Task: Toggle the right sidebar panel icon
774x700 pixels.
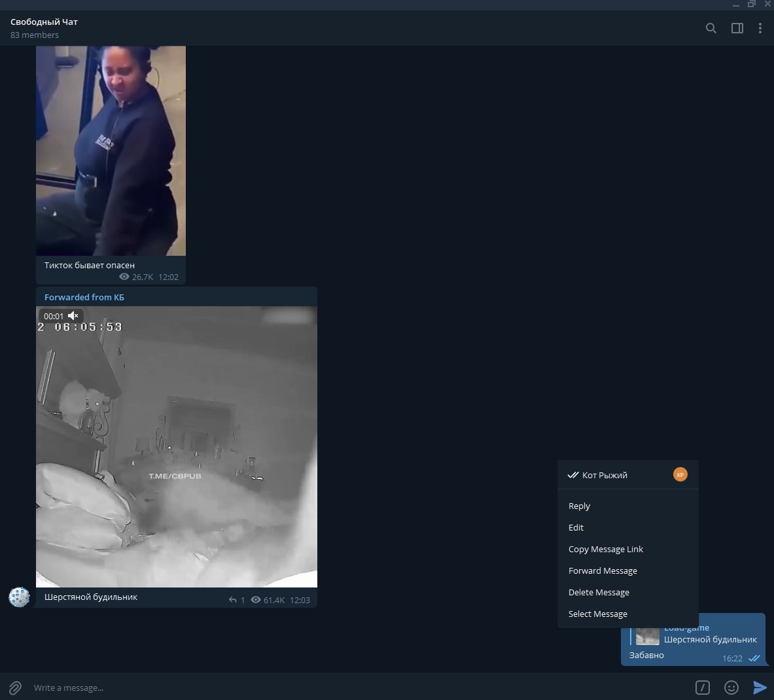Action: tap(737, 28)
